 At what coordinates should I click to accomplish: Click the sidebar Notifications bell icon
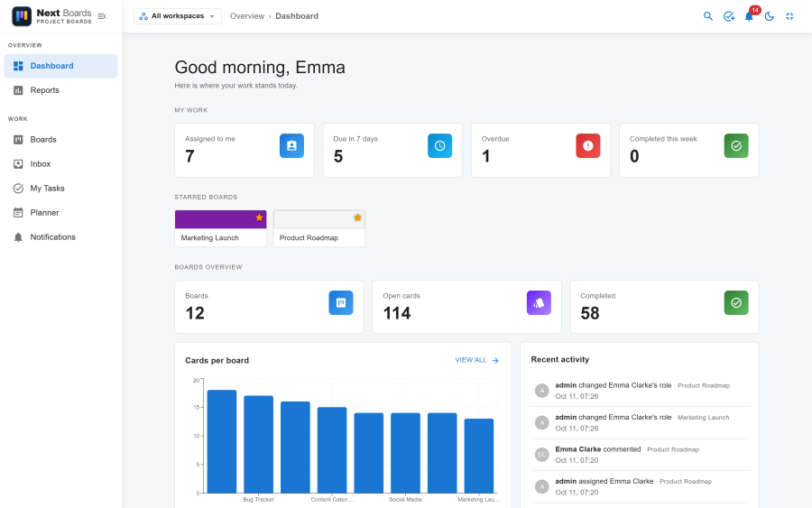coord(18,237)
